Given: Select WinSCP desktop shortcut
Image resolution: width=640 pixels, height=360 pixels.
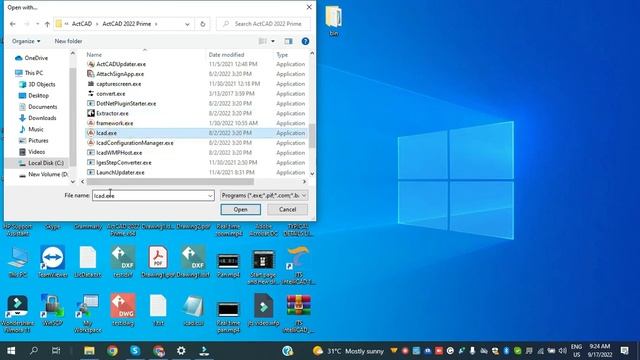Looking at the screenshot, I should [53, 310].
